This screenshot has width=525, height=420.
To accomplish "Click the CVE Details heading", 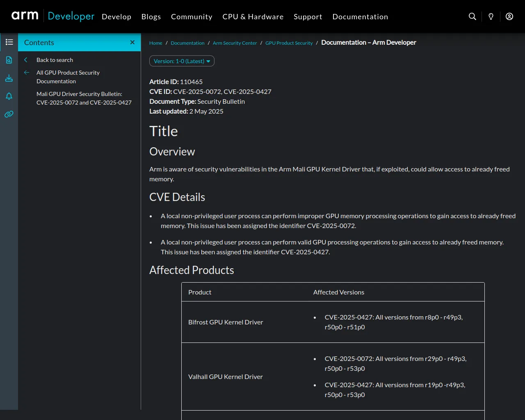I will 177,197.
